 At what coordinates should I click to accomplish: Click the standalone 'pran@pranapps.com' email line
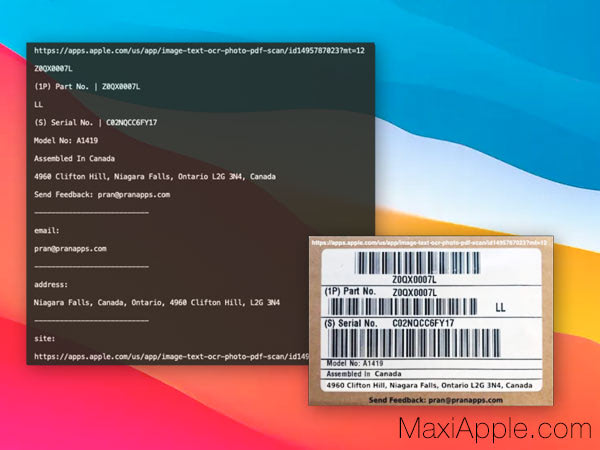pyautogui.click(x=70, y=249)
